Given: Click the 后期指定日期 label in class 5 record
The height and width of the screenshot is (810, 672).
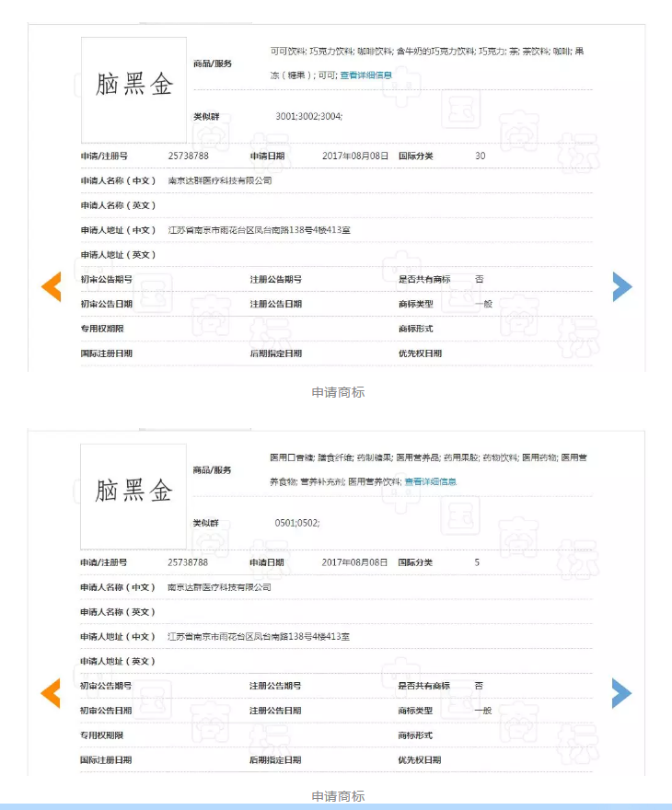Looking at the screenshot, I should (x=275, y=760).
